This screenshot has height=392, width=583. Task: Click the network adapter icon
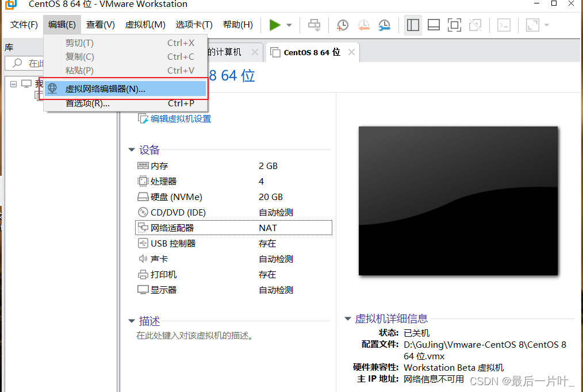click(143, 228)
